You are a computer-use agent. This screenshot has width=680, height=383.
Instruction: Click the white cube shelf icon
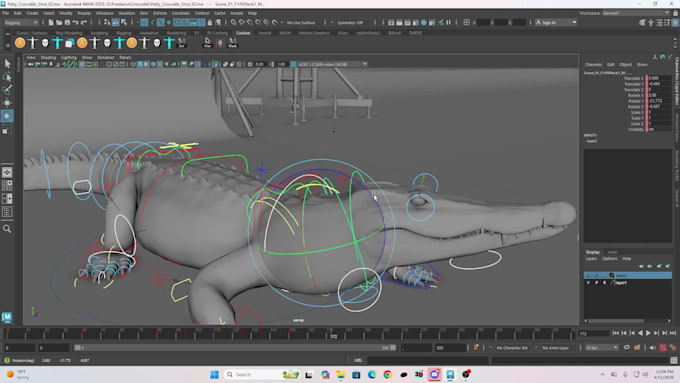tap(69, 43)
